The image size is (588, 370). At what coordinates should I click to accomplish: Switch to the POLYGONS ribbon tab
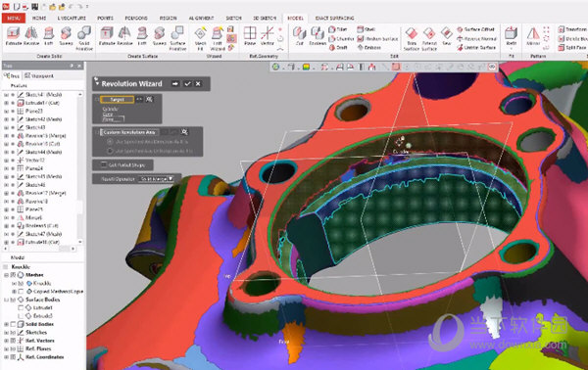[x=136, y=18]
